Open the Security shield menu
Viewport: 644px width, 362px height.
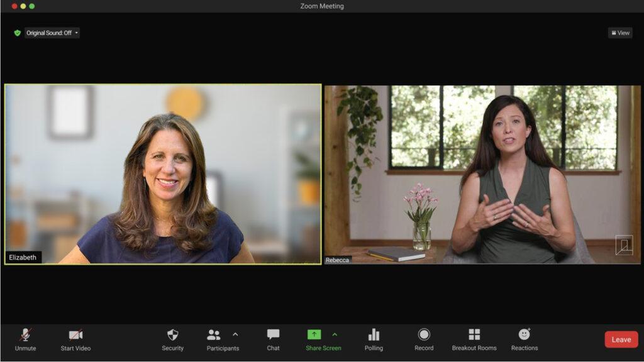click(172, 339)
